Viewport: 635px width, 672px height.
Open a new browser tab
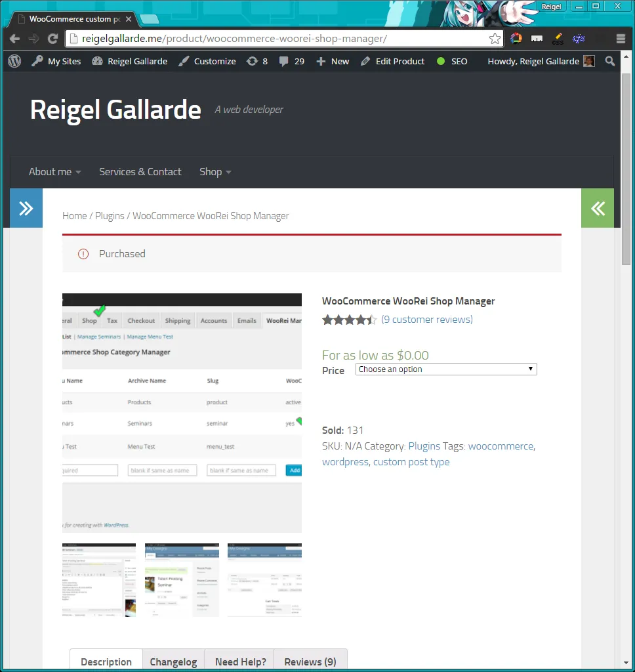[x=150, y=19]
